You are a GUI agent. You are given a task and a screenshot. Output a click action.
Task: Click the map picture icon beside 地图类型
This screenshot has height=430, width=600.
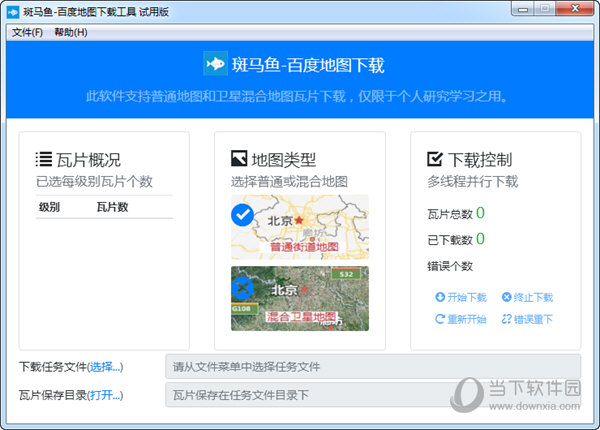pyautogui.click(x=239, y=158)
